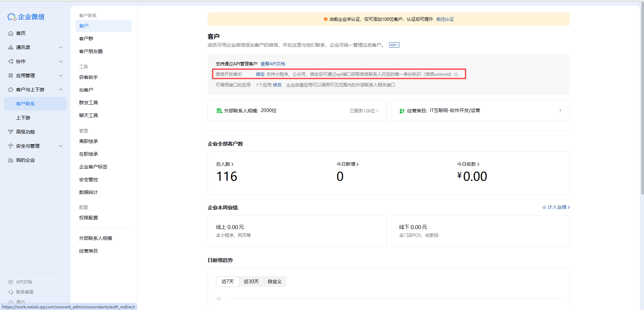The image size is (644, 310).
Task: Click the API文档 icon in sidebar
Action: pyautogui.click(x=11, y=282)
